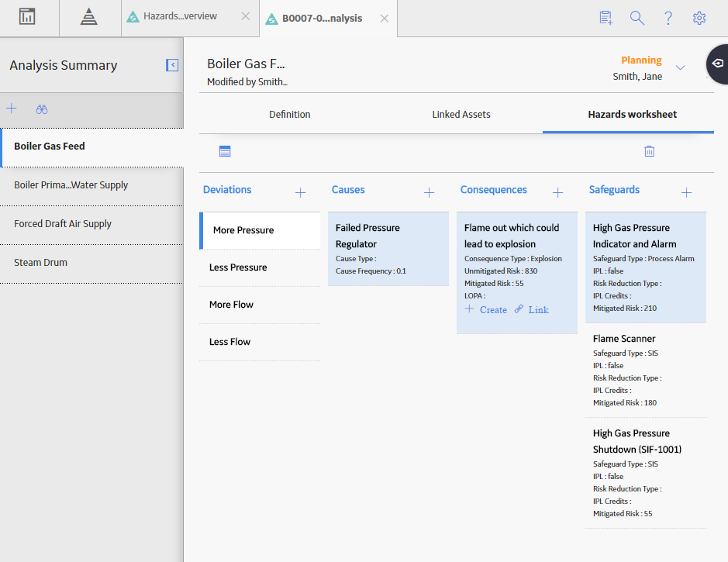The width and height of the screenshot is (728, 562).
Task: Click Mitigated Risk : 180 value
Action: [x=625, y=403]
